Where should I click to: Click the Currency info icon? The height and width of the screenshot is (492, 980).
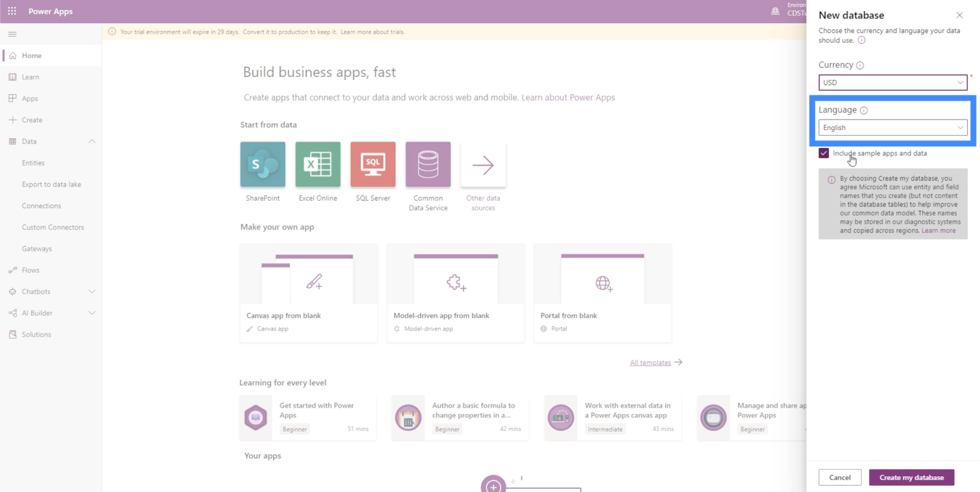click(860, 65)
